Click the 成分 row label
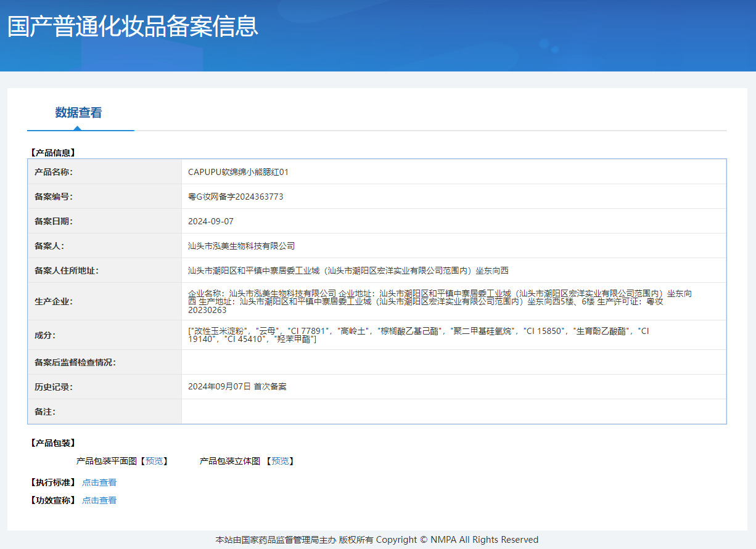The width and height of the screenshot is (756, 549). (x=45, y=335)
